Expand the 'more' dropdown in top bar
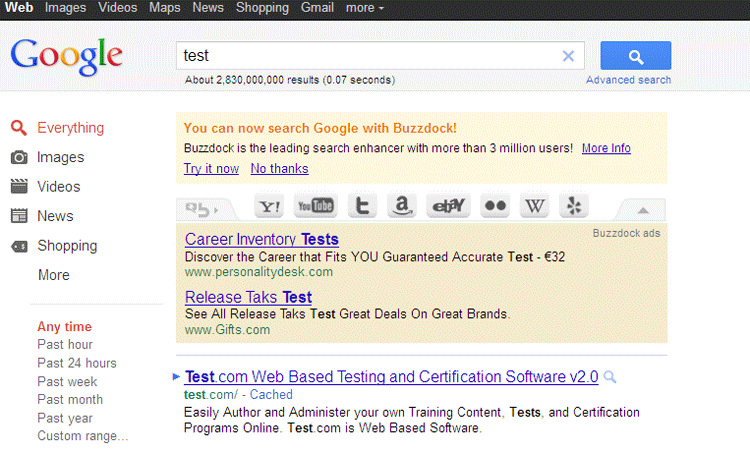Image resolution: width=750 pixels, height=452 pixels. click(365, 8)
